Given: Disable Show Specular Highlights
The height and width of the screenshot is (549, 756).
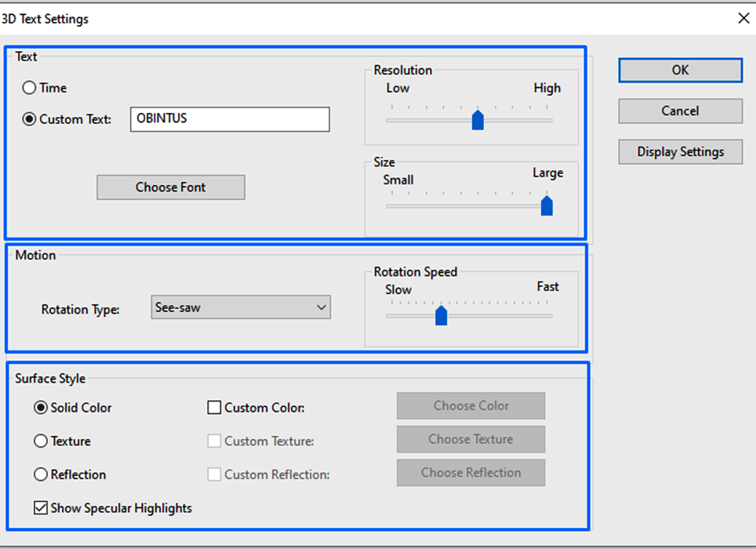Looking at the screenshot, I should (40, 507).
